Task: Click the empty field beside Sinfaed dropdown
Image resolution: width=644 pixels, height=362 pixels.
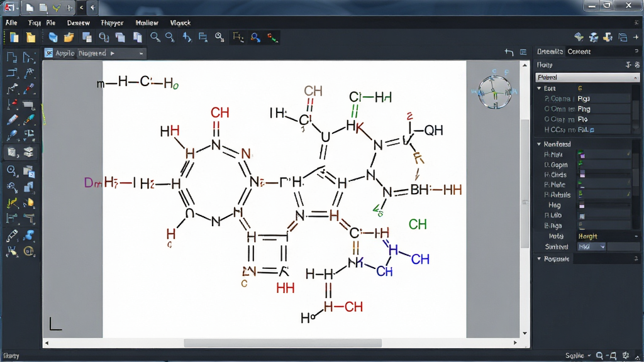Action: pyautogui.click(x=623, y=246)
